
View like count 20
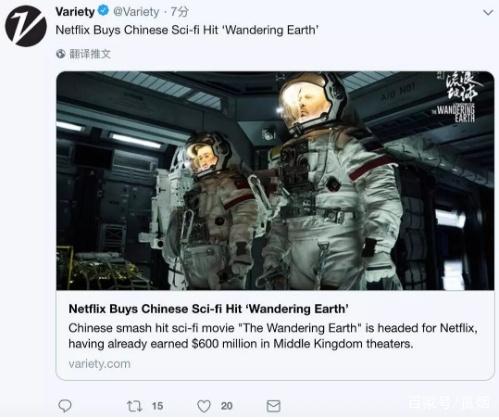[227, 406]
